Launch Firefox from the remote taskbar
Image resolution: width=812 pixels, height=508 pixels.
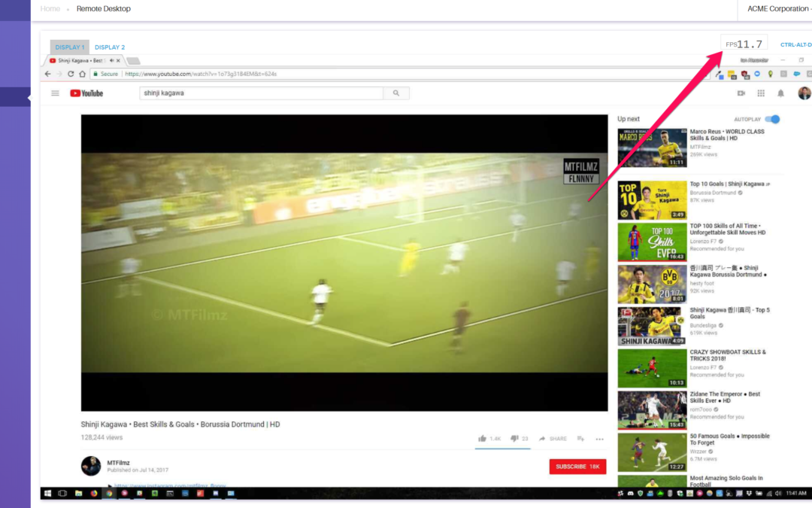[x=94, y=494]
